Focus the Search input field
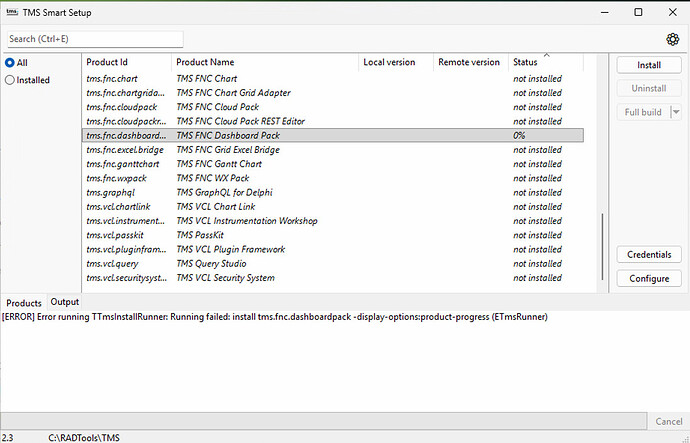 (x=94, y=39)
